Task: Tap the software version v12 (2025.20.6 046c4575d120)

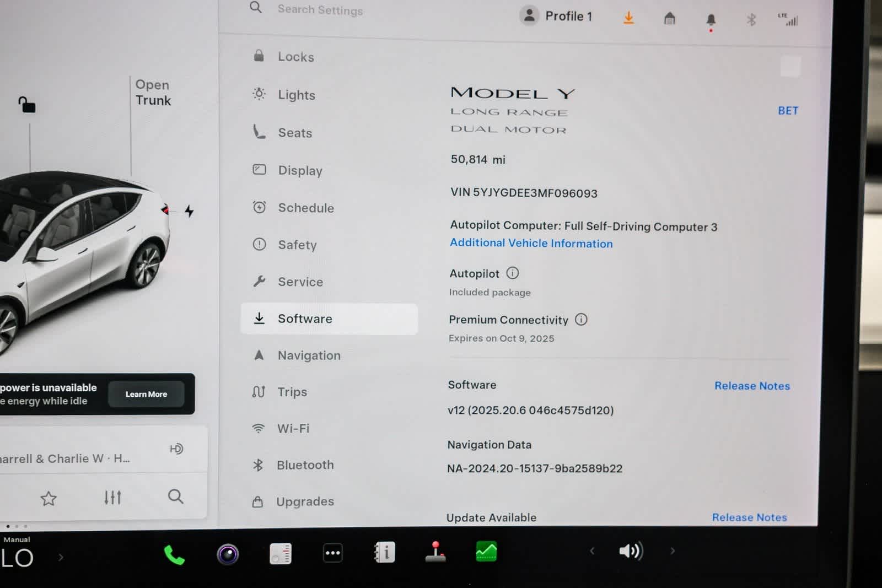Action: pos(530,410)
